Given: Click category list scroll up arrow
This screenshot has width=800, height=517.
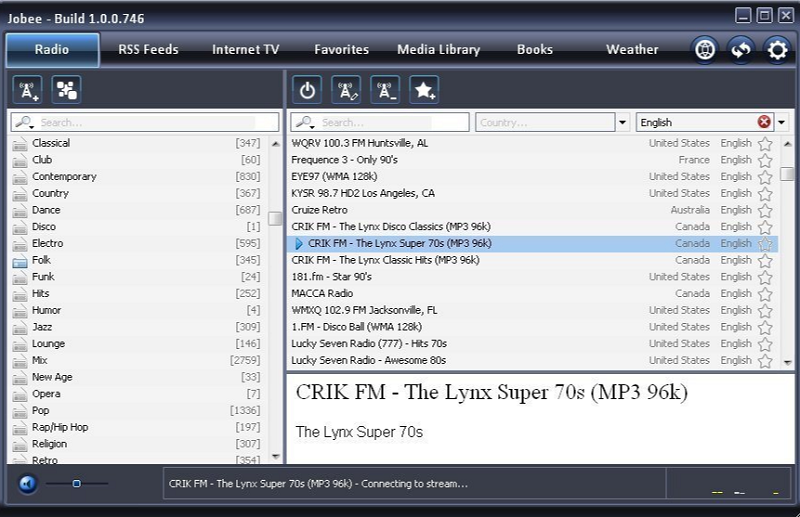Looking at the screenshot, I should point(276,144).
